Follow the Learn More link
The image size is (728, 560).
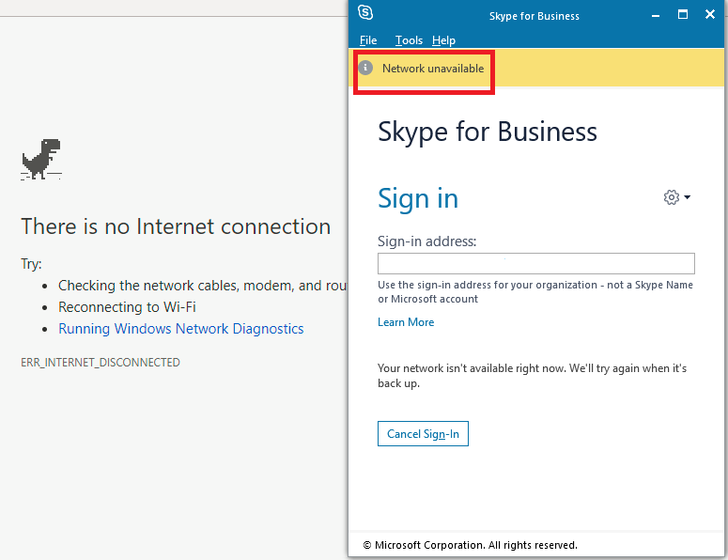pos(406,322)
